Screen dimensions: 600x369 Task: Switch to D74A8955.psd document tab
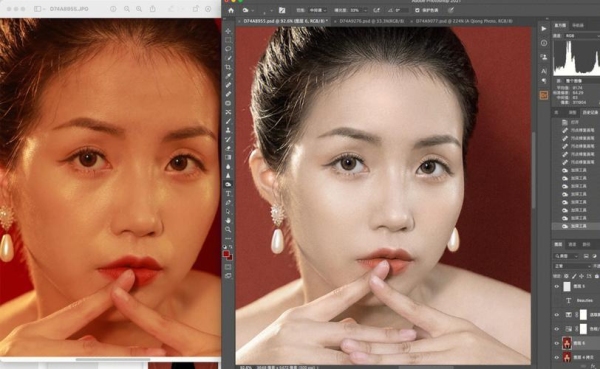pyautogui.click(x=283, y=21)
